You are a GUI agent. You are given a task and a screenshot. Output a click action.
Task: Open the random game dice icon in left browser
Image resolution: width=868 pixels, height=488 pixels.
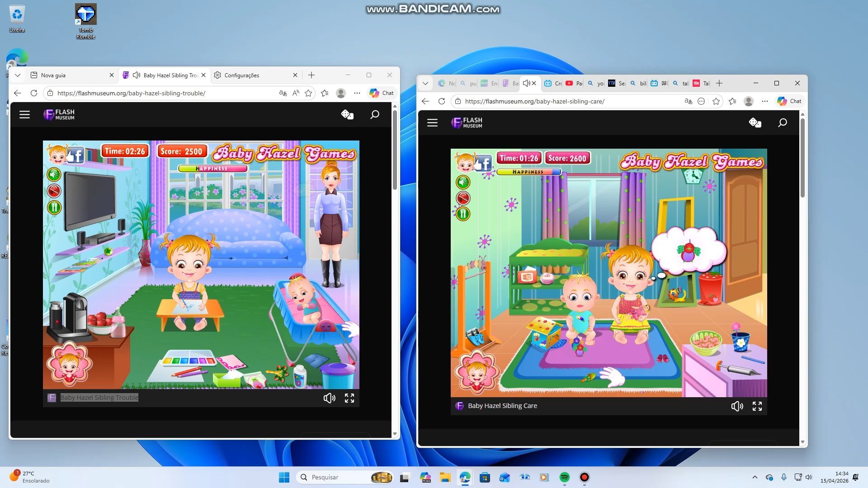[347, 114]
